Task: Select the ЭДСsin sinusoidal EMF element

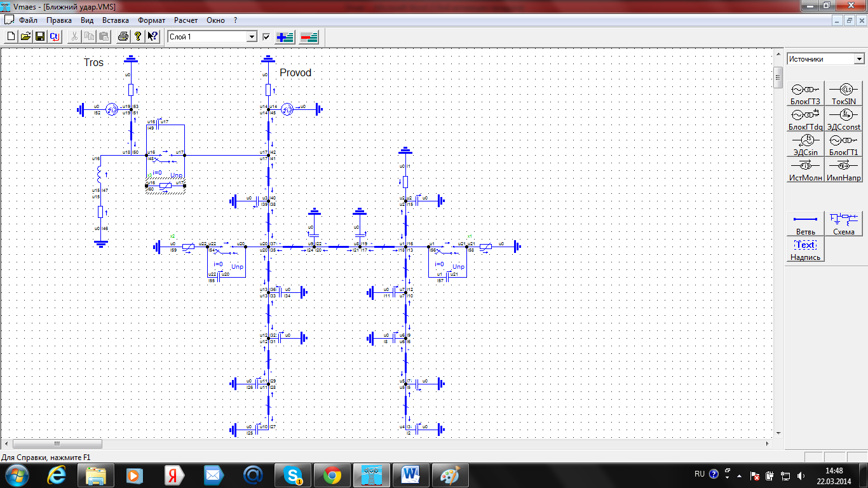Action: click(x=805, y=144)
